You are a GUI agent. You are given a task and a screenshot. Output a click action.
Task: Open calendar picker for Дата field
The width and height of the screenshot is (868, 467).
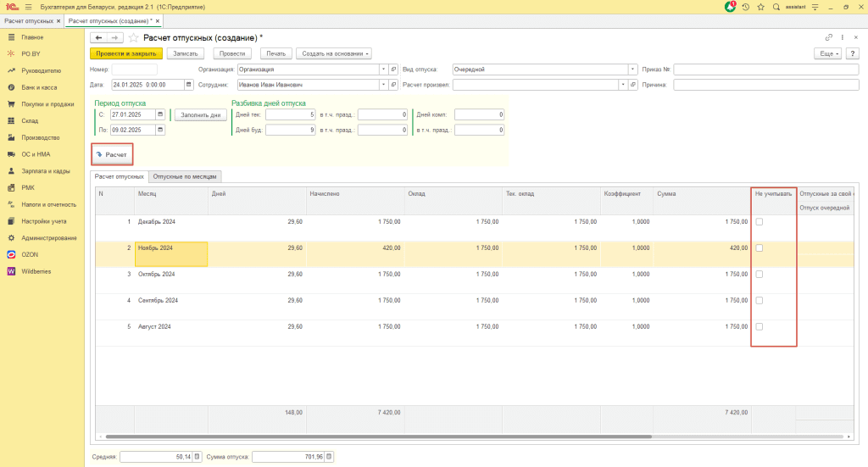click(189, 85)
